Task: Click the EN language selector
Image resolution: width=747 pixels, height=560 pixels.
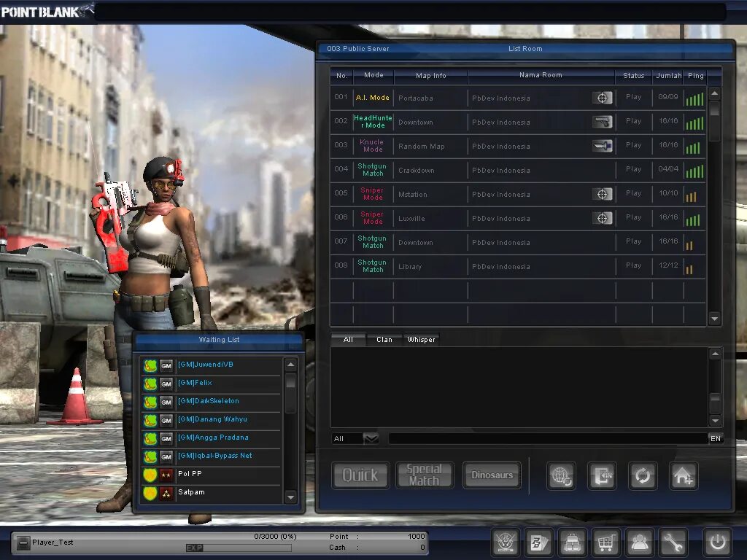Action: click(x=716, y=438)
